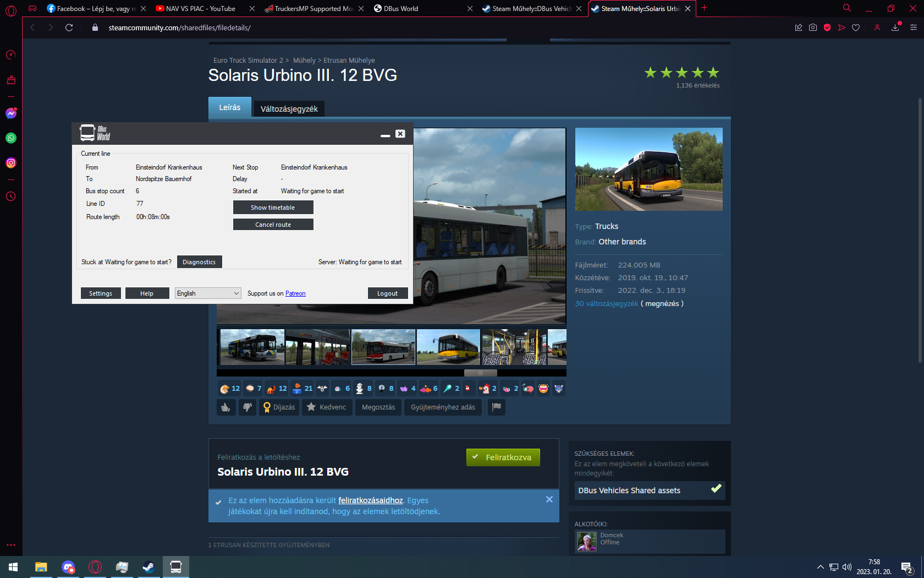
Task: Open the shopping sidebar icon in Opera
Action: tap(11, 80)
